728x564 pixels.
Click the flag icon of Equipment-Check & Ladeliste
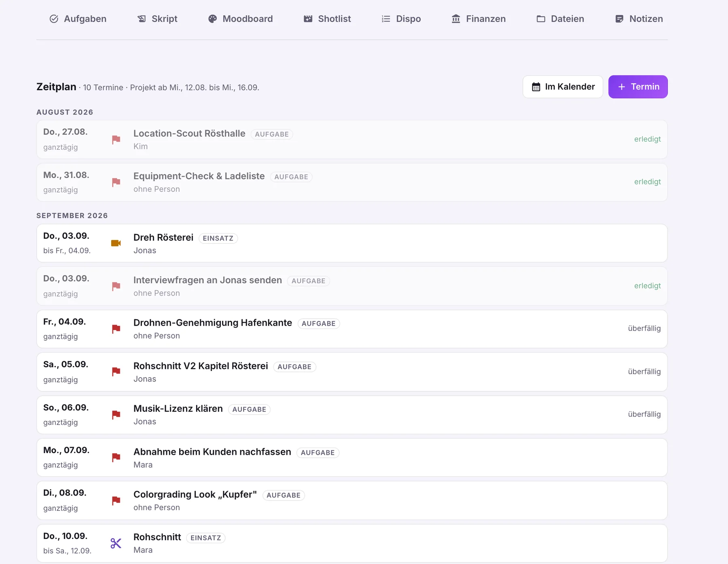click(116, 182)
